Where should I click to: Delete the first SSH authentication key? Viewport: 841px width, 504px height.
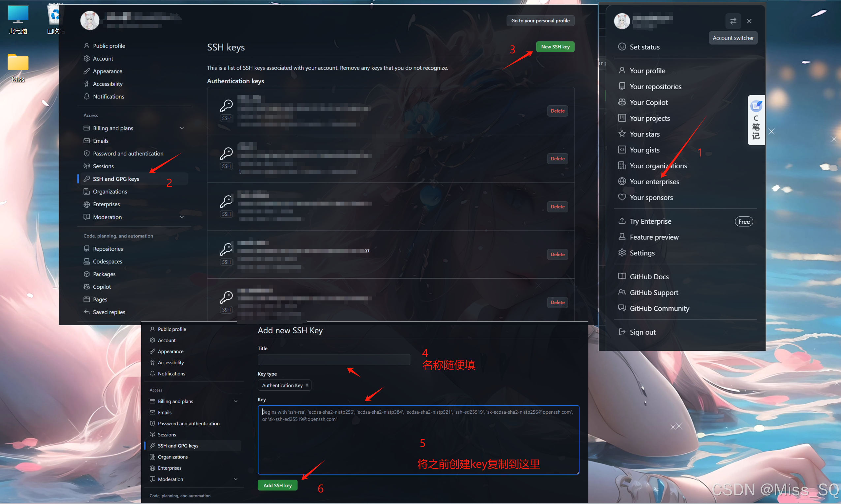(x=557, y=111)
